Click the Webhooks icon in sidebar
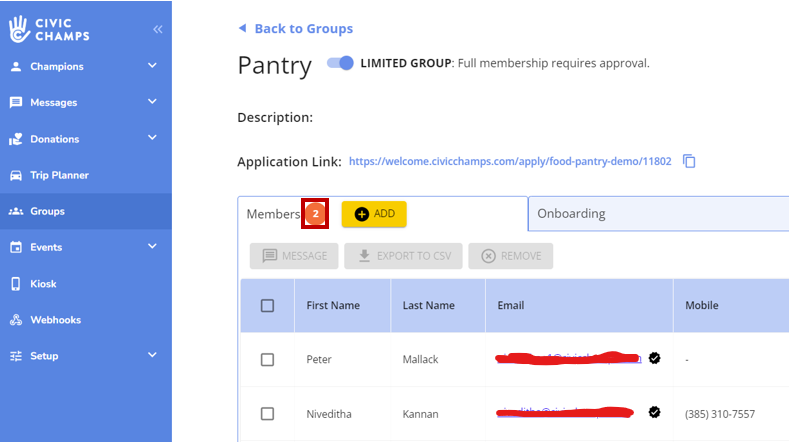Viewport: 789px width, 442px height. tap(16, 320)
